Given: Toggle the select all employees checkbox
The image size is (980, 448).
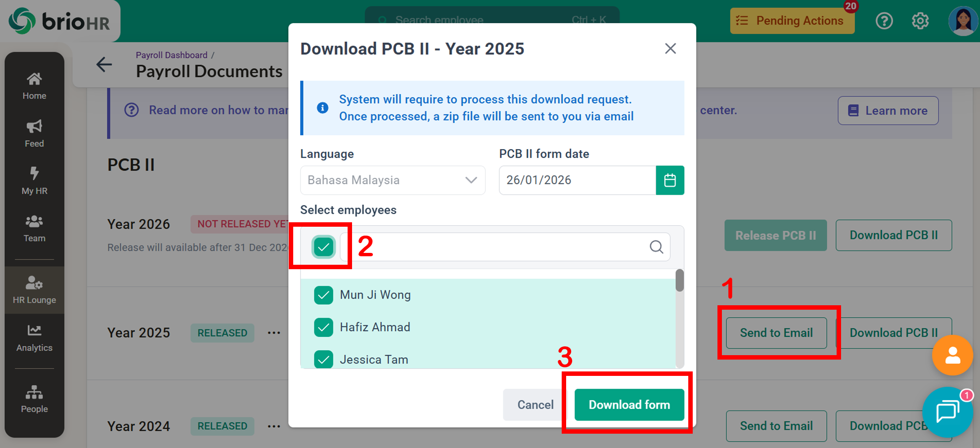Looking at the screenshot, I should tap(323, 246).
